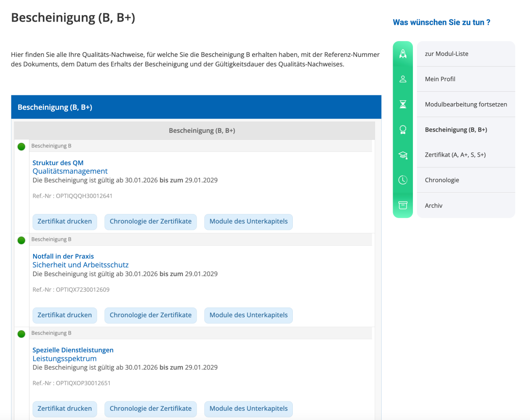Open the zur Modul-Liste menu entry

coord(447,54)
